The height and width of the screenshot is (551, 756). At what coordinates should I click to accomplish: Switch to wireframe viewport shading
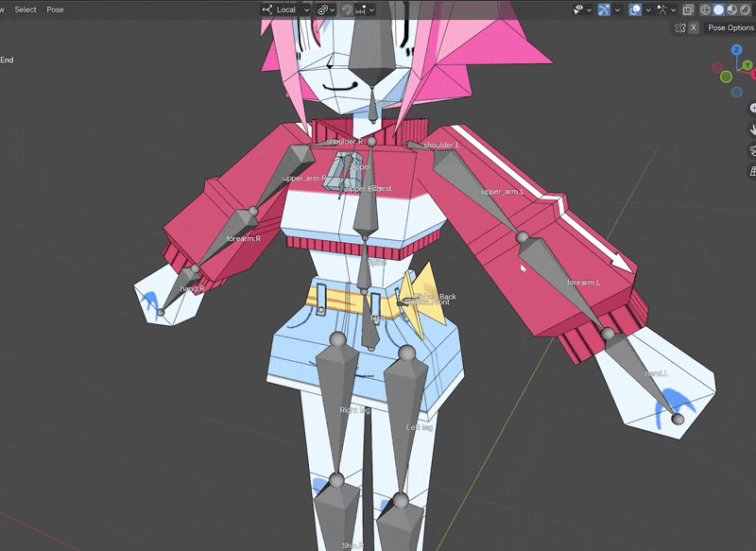click(704, 9)
